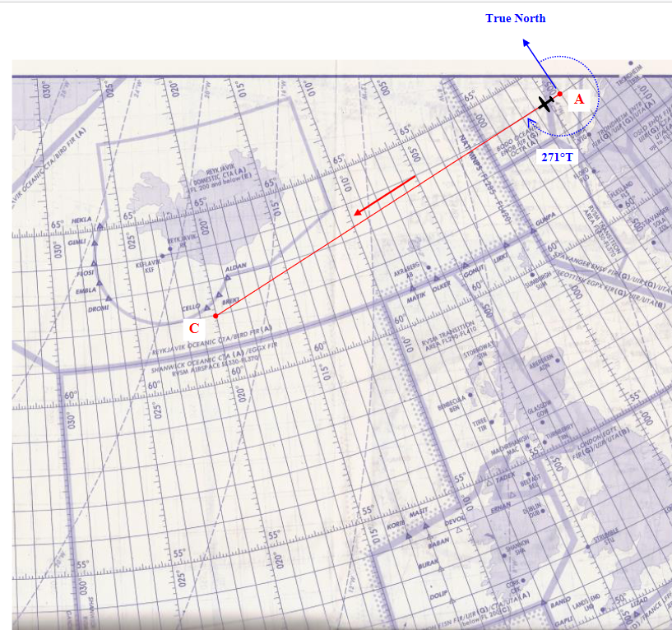The width and height of the screenshot is (672, 630).
Task: Click the 'DOLIP' waypoint name
Action: coord(438,595)
